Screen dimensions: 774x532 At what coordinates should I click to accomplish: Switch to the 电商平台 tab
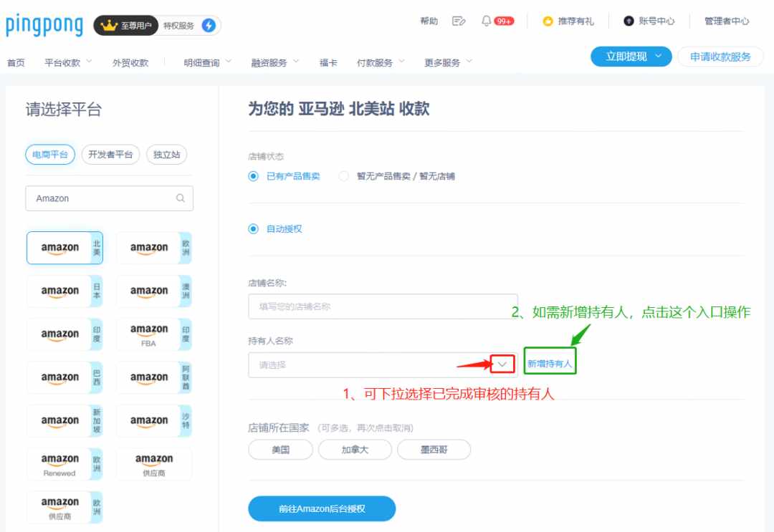50,155
